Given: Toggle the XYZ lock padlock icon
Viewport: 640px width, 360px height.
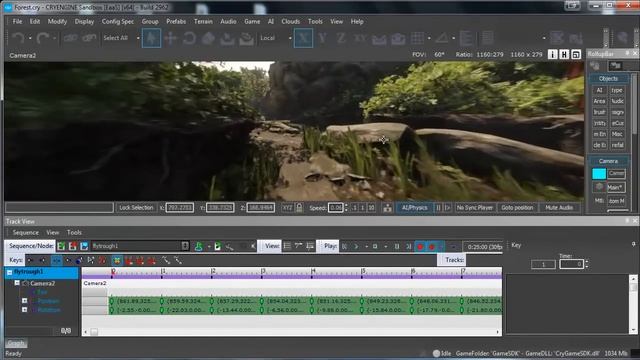Looking at the screenshot, I should (x=299, y=207).
